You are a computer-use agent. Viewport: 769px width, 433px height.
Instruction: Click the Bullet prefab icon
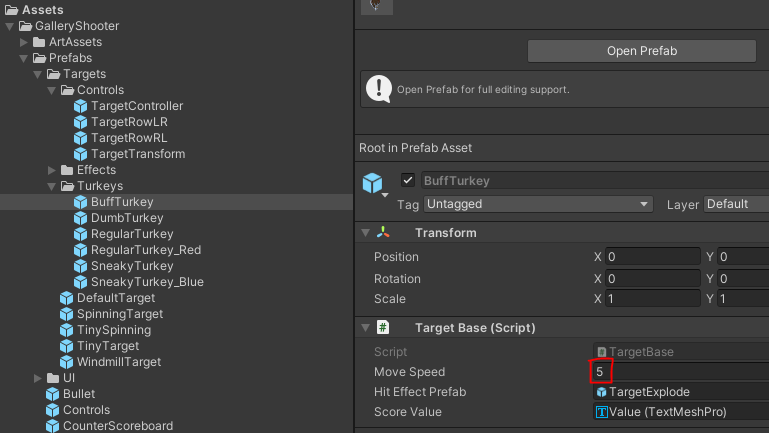(53, 394)
